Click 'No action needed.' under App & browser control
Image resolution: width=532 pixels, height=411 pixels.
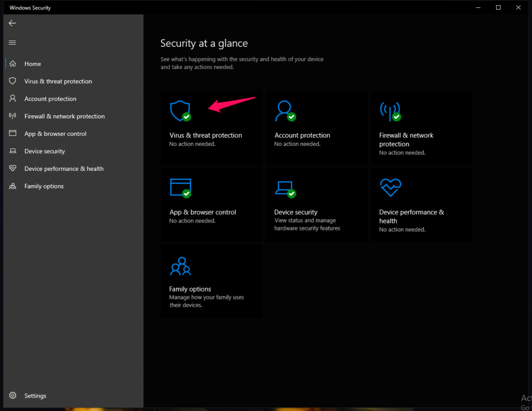[x=192, y=221]
